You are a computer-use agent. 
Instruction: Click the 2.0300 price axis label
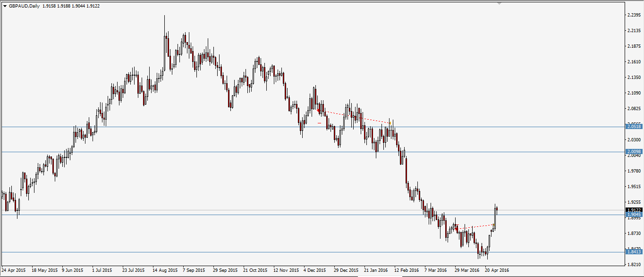(x=635, y=140)
